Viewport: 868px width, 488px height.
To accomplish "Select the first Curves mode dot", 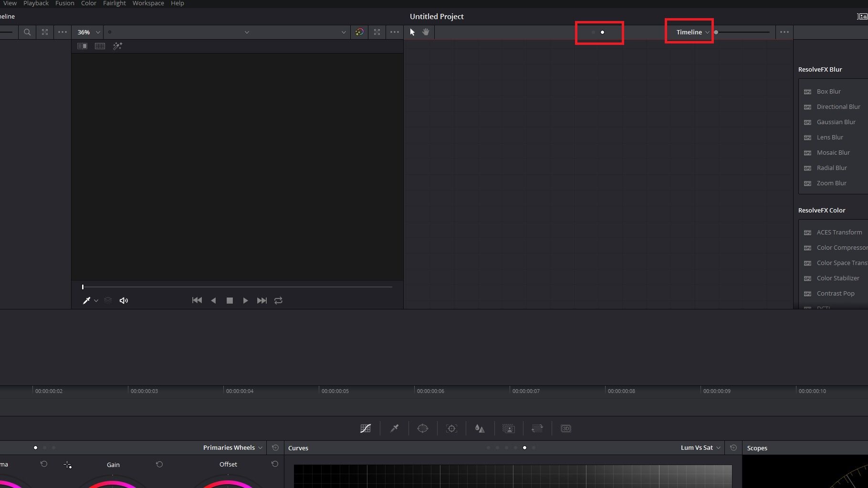I will (x=488, y=447).
